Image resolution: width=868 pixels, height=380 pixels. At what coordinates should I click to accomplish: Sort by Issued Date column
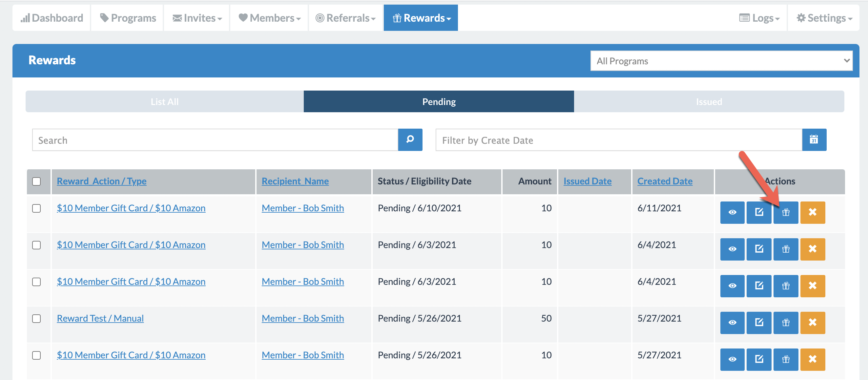[x=587, y=181]
